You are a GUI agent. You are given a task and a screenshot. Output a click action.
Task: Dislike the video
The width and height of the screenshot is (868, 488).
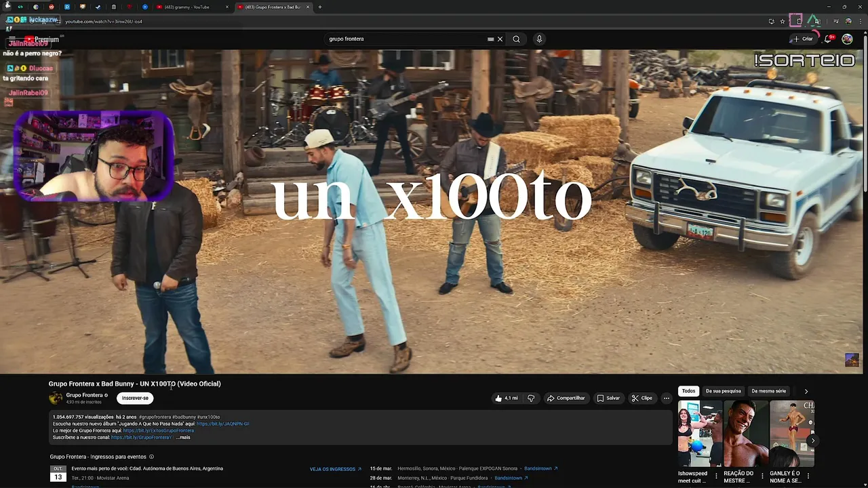531,398
